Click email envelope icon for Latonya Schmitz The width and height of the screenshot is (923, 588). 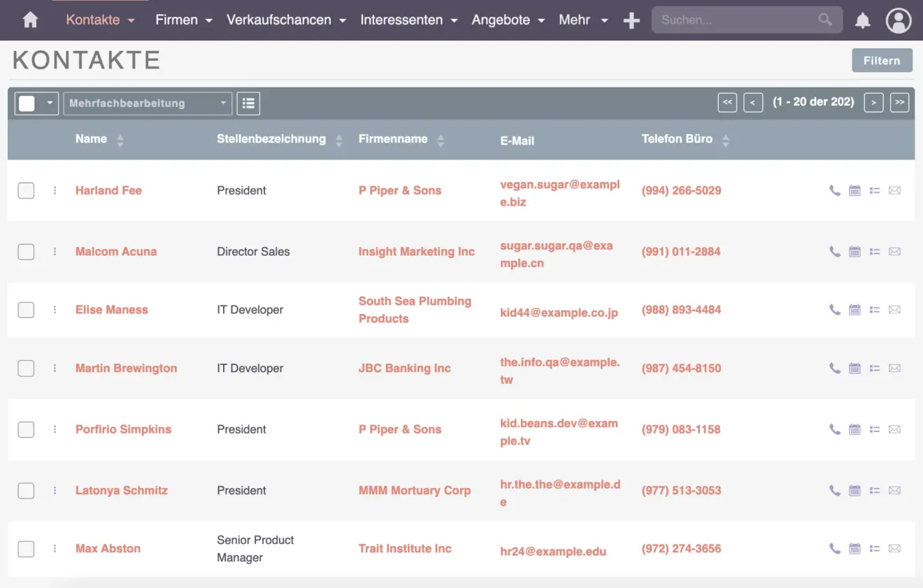[894, 491]
